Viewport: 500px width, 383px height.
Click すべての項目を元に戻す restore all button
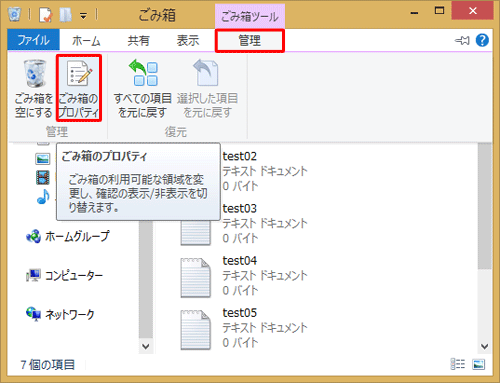point(143,89)
